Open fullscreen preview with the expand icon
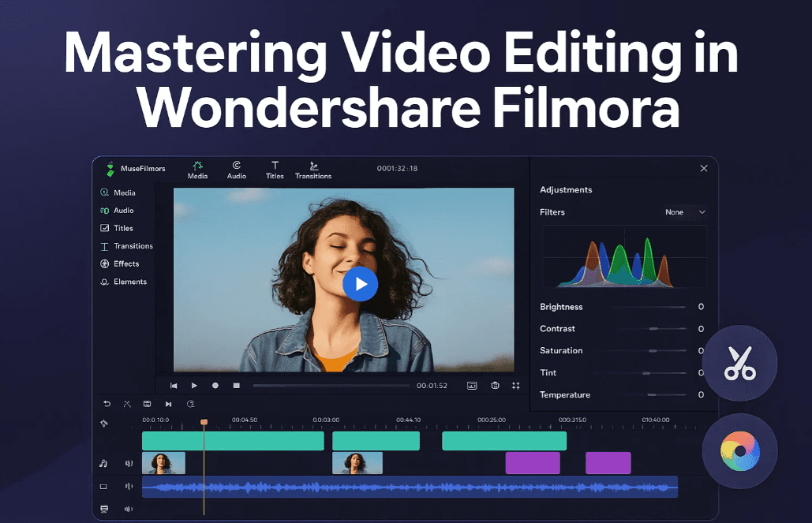The width and height of the screenshot is (812, 523). pyautogui.click(x=515, y=386)
